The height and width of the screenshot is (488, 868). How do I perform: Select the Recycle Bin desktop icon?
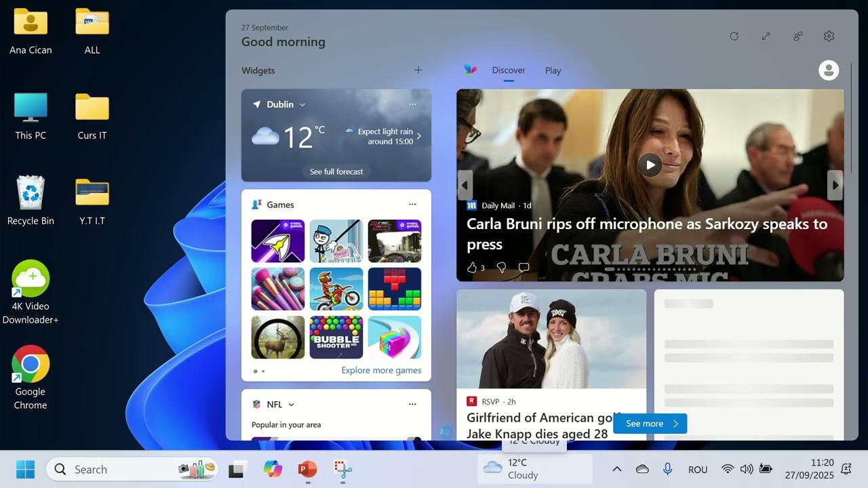click(x=31, y=201)
